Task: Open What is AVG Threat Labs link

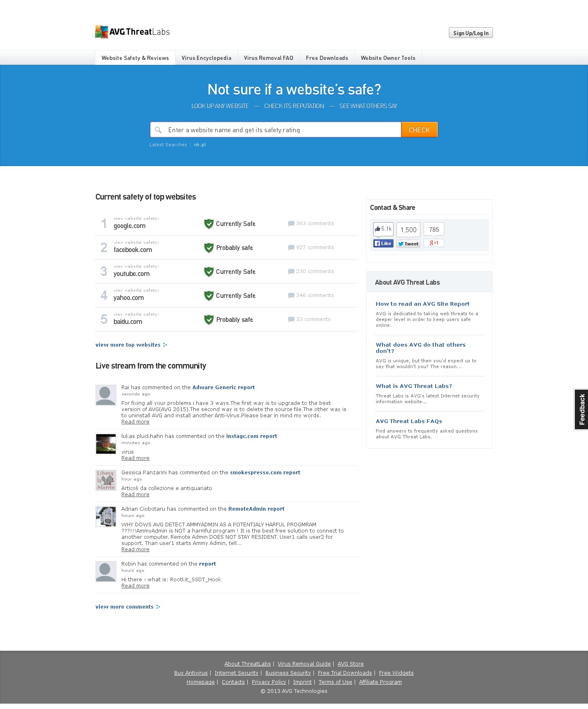Action: [414, 386]
